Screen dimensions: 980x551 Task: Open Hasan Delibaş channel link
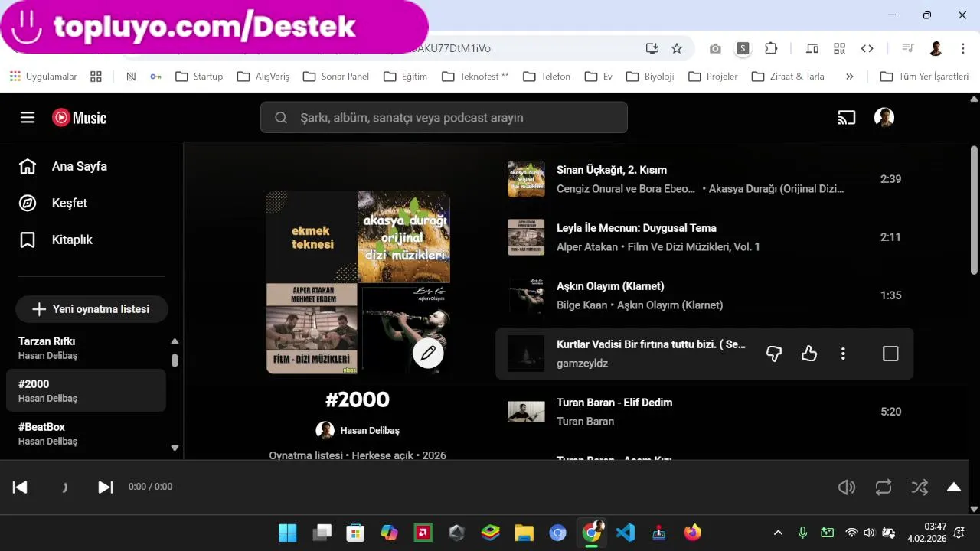pyautogui.click(x=370, y=430)
